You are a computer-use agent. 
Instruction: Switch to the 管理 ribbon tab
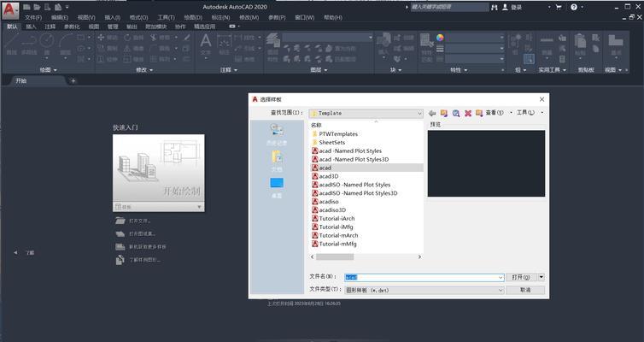(x=113, y=27)
